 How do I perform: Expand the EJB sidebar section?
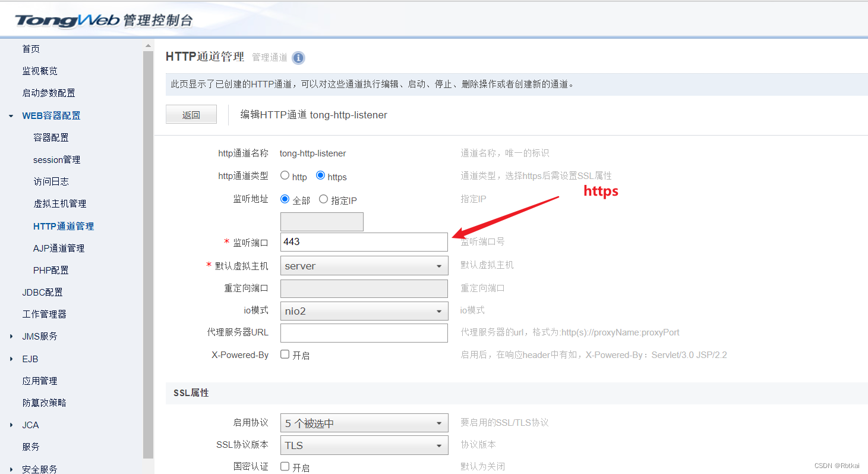[x=11, y=359]
